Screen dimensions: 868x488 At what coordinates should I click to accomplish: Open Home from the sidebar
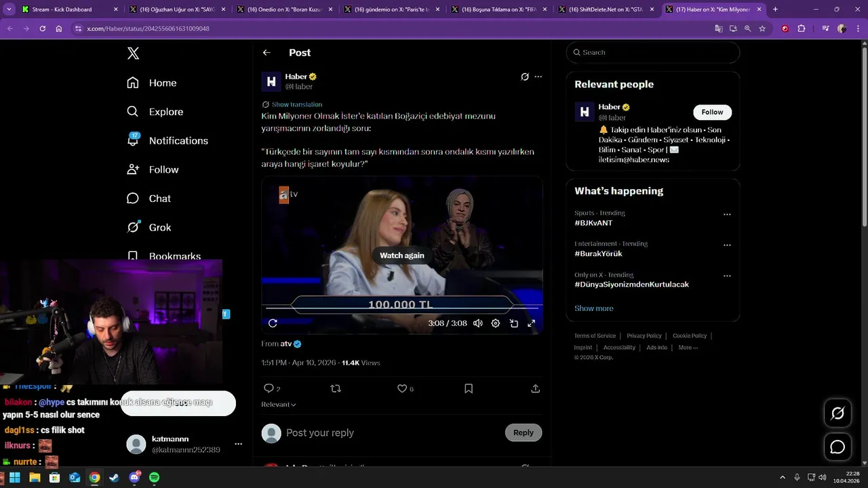(151, 83)
